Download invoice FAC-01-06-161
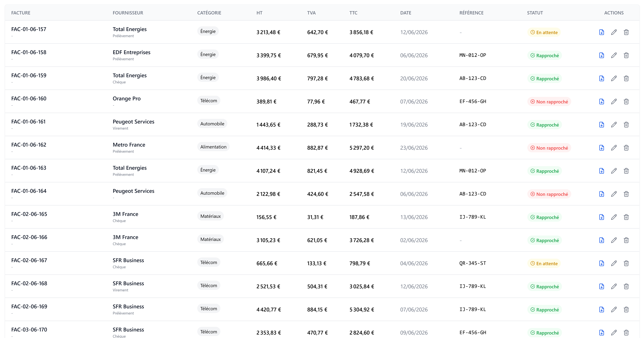644x338 pixels. click(x=602, y=125)
